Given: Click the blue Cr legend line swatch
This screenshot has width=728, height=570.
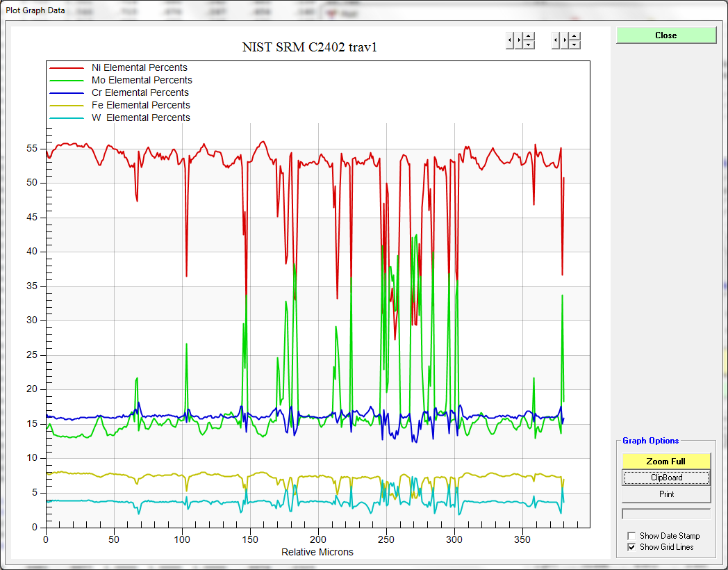Looking at the screenshot, I should [x=66, y=93].
